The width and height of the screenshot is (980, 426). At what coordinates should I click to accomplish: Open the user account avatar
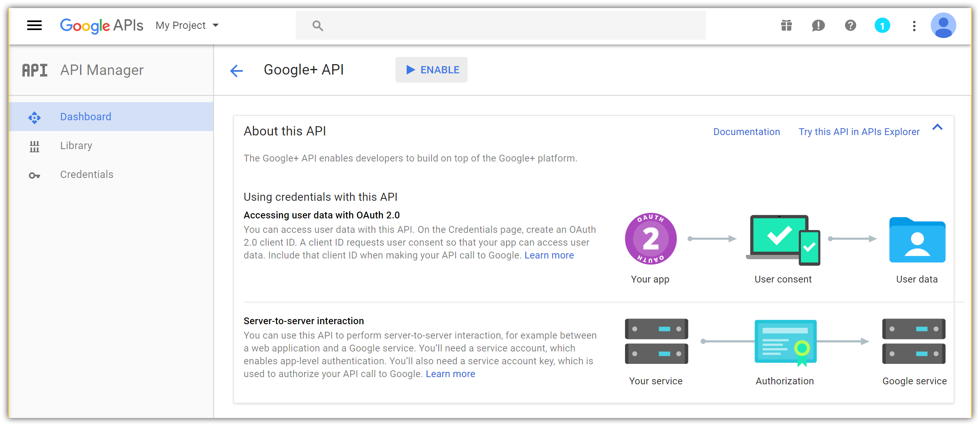(943, 25)
